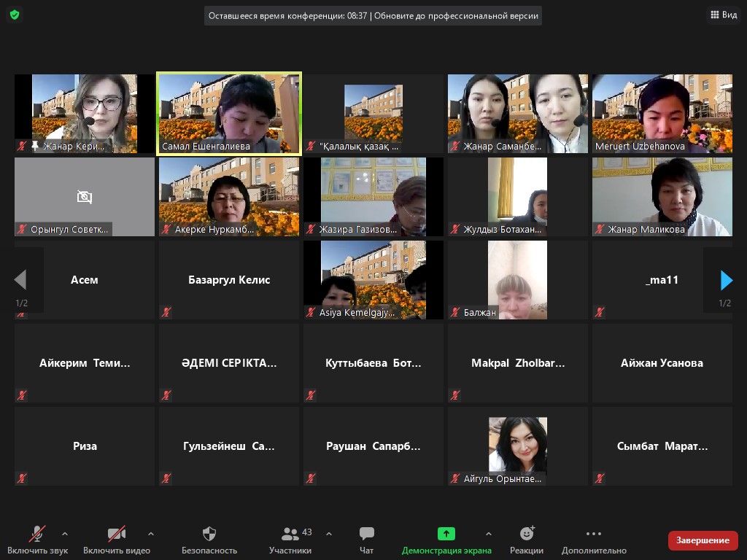Go to next page of participants
Viewport: 747px width, 560px height.
click(x=726, y=280)
